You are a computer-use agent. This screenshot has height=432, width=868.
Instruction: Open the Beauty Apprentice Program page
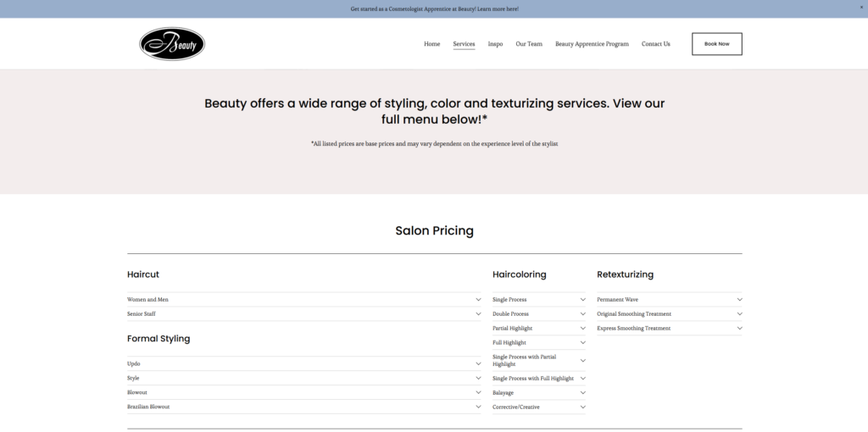tap(592, 44)
